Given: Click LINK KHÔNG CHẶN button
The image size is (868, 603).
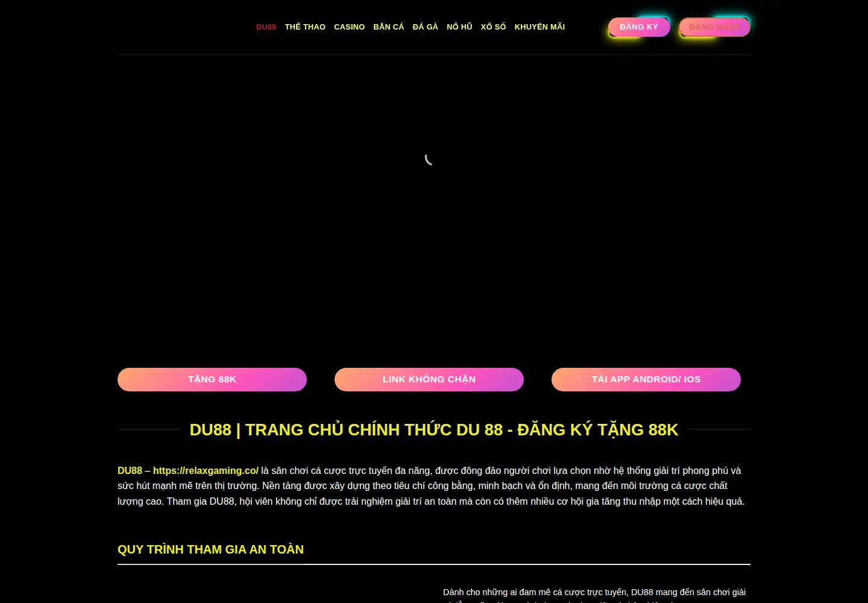Looking at the screenshot, I should click(429, 379).
